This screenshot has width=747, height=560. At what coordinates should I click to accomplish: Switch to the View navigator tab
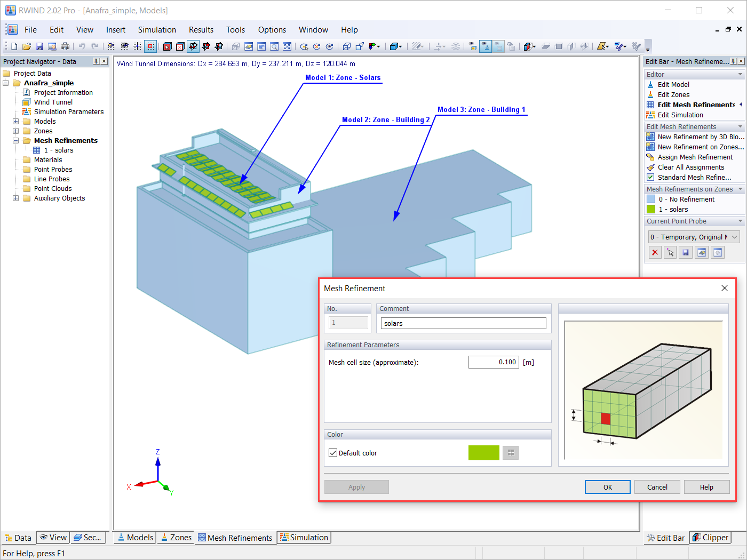pos(53,538)
